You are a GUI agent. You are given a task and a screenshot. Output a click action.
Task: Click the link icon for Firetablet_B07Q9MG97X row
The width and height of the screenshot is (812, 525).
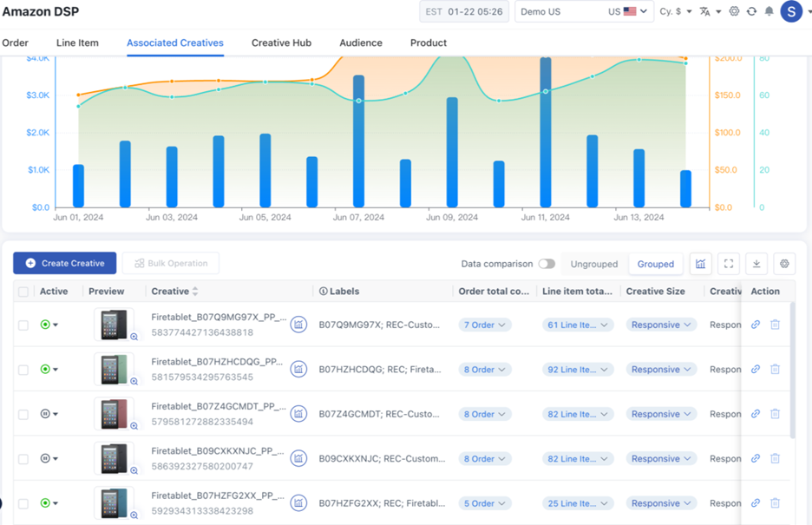coord(756,325)
